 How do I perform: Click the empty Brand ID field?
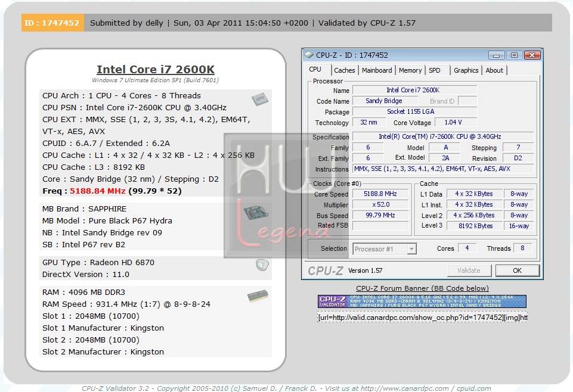click(467, 101)
